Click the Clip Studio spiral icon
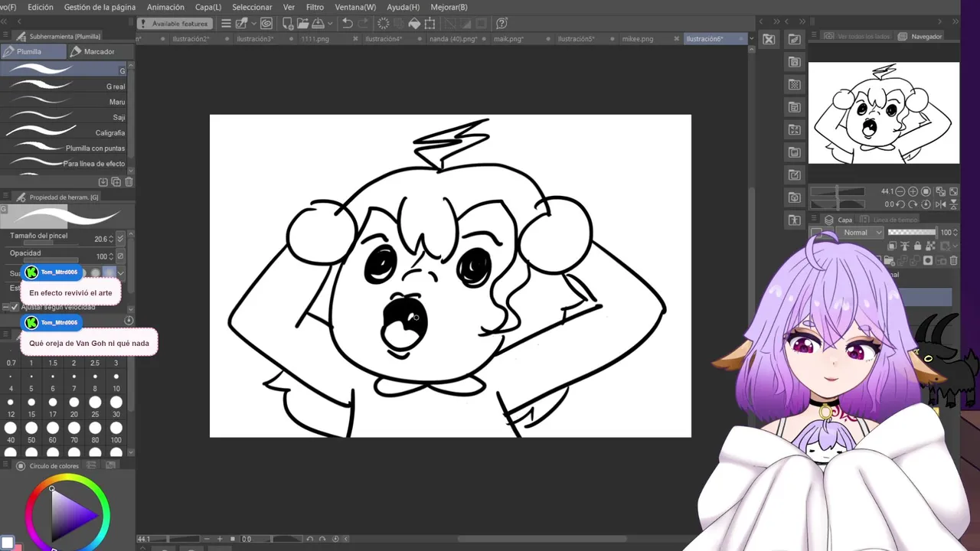 pyautogui.click(x=266, y=24)
